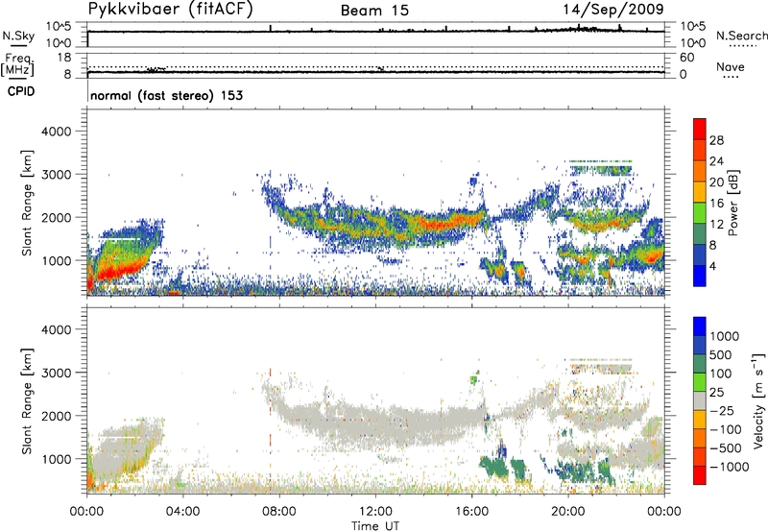Click the Pykkvibaer (fitACF) title
This screenshot has height=532, width=768.
[171, 10]
